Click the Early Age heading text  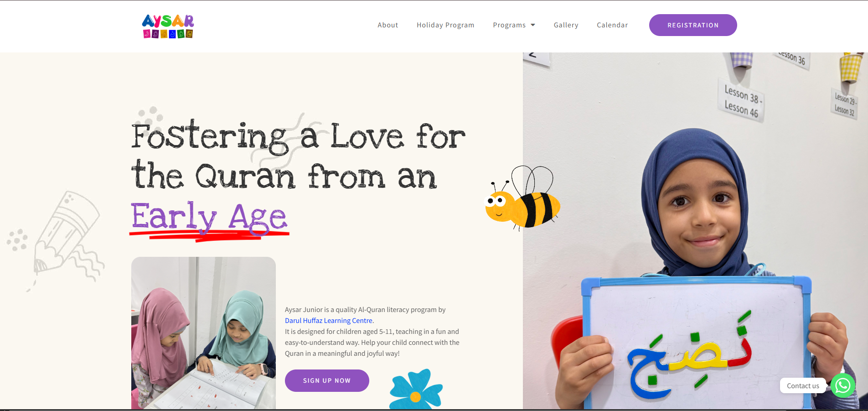tap(209, 218)
